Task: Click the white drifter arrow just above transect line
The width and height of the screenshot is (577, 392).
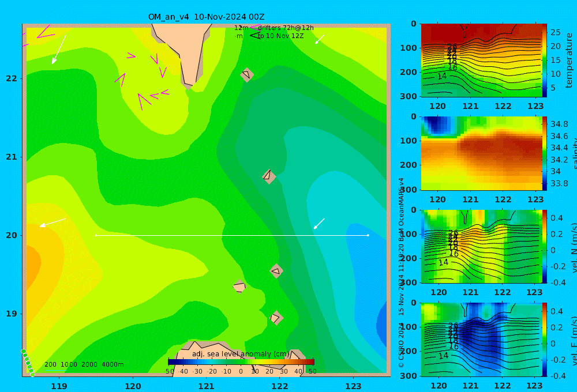Action: pos(319,224)
